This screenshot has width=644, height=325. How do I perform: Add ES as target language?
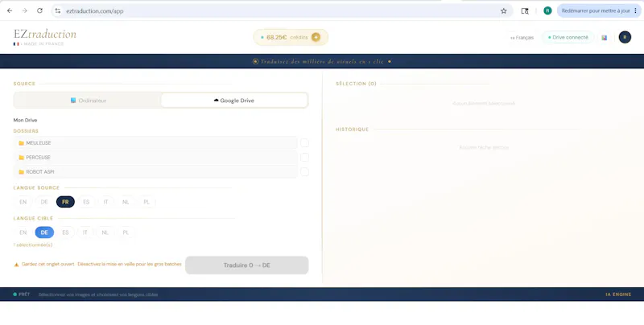click(65, 232)
